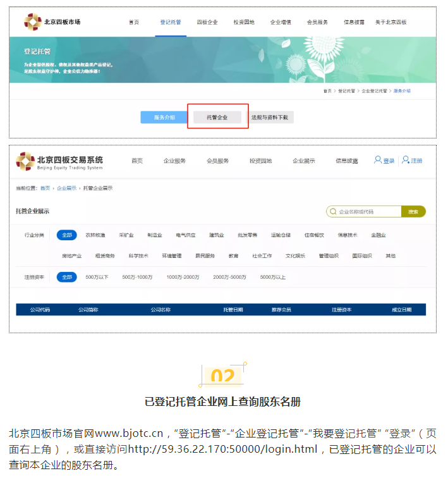The height and width of the screenshot is (478, 448).
Task: Filter industry by 信息技术
Action: (x=348, y=235)
